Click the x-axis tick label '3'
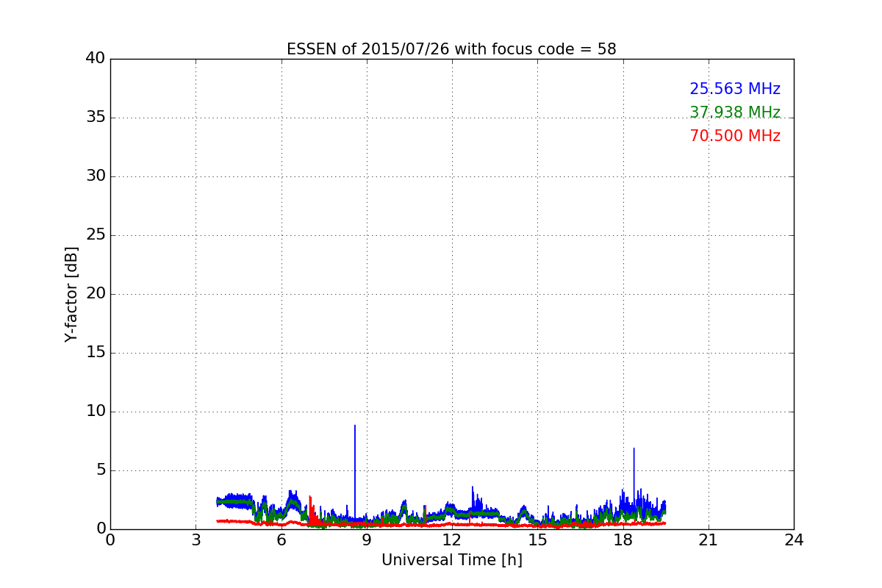 click(x=196, y=540)
